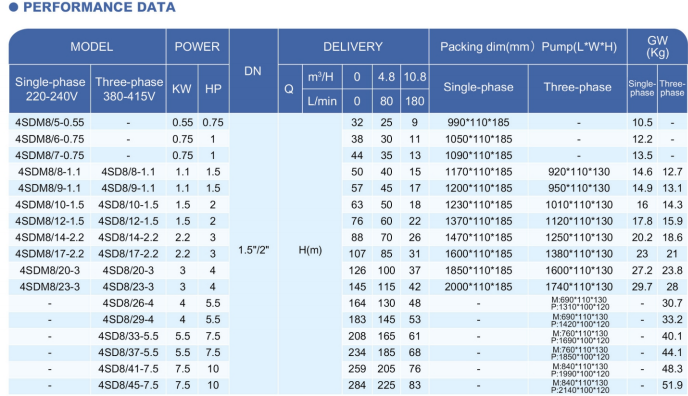The image size is (688, 396).
Task: Click model 4SD8/41-7.5
Action: coord(128,369)
